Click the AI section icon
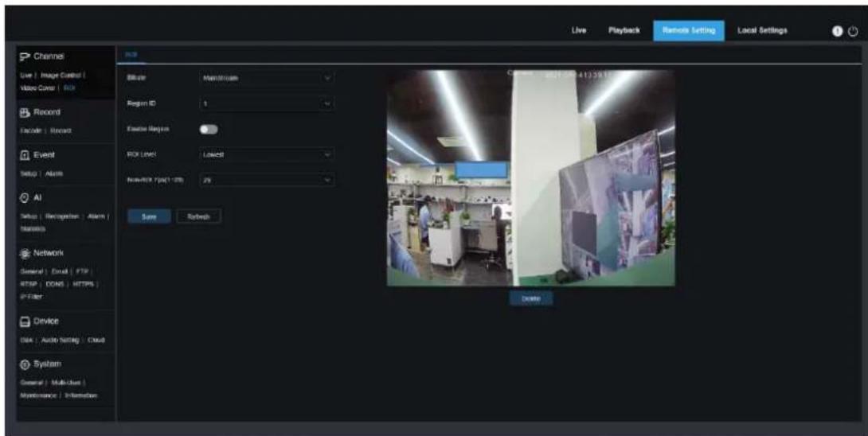The height and width of the screenshot is (436, 868). [25, 197]
